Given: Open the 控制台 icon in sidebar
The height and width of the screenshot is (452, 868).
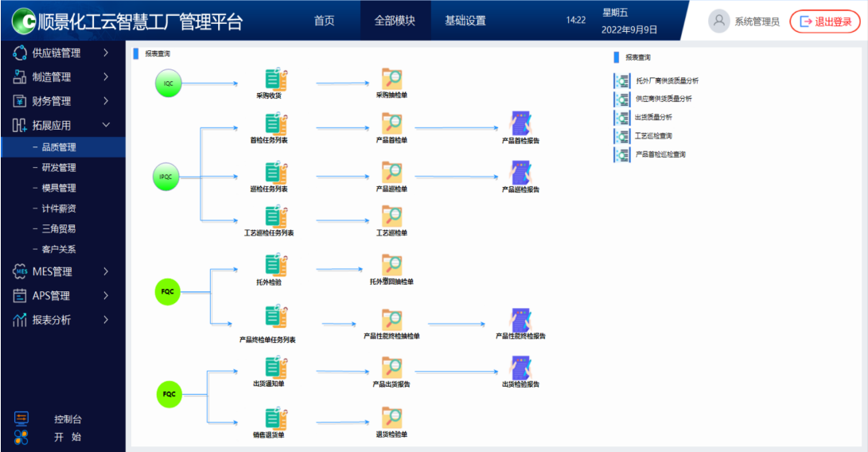Looking at the screenshot, I should 21,419.
